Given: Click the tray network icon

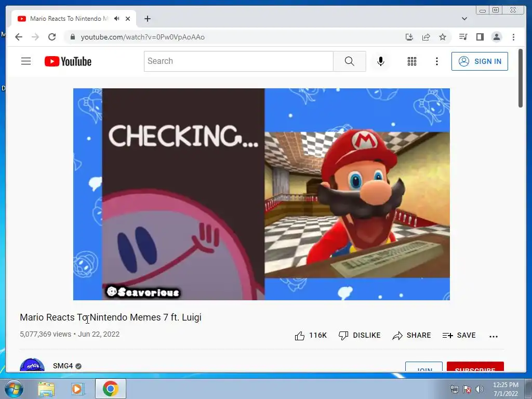Looking at the screenshot, I should [454, 389].
